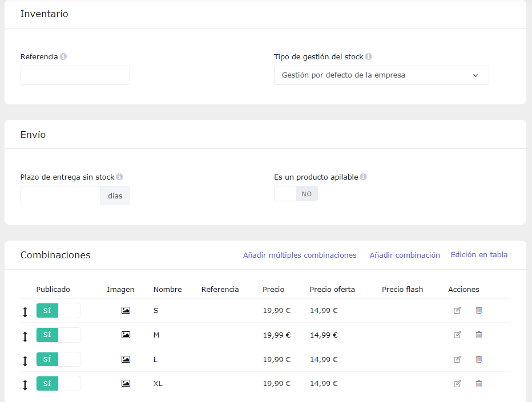Screen dimensions: 532x402
Task: Click the Envío section heading
Action: coord(33,135)
